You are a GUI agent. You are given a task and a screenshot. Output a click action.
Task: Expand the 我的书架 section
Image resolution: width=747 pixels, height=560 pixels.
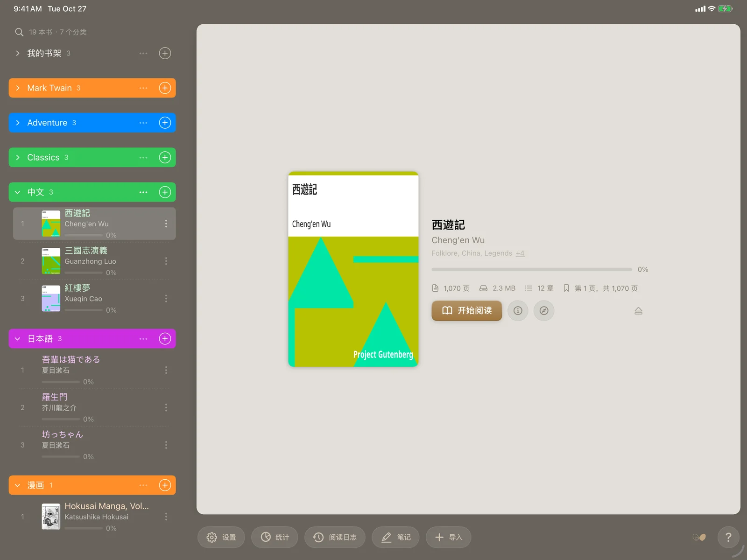(x=18, y=53)
